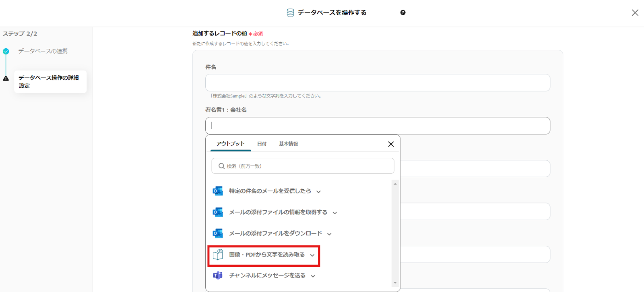The width and height of the screenshot is (644, 292).
Task: Expand 特定の件名のメールを受信したら chevron
Action: [318, 192]
